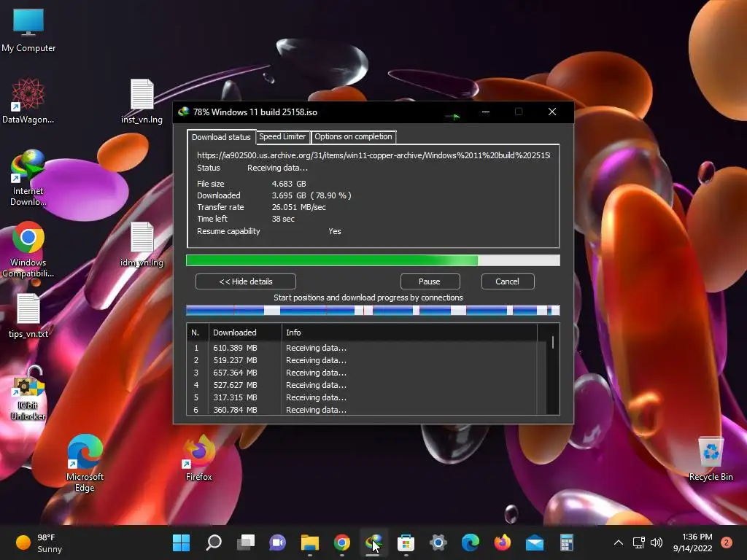Open My Computer desktop icon
The image size is (747, 560).
pos(28,30)
